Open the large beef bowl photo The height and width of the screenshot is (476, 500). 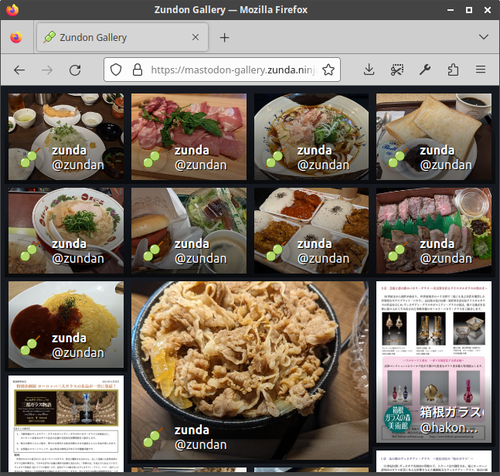pos(250,371)
